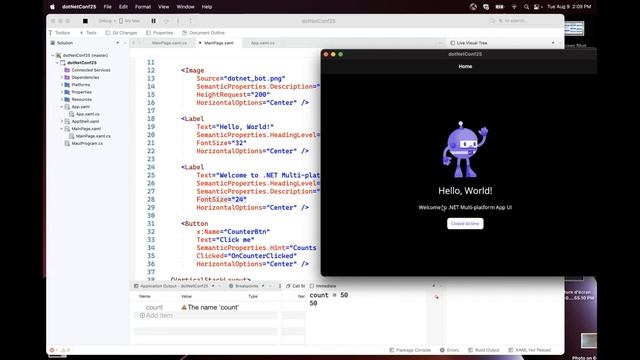The width and height of the screenshot is (640, 360).
Task: Switch to the MainPage.xaml editor tab
Action: tap(218, 43)
